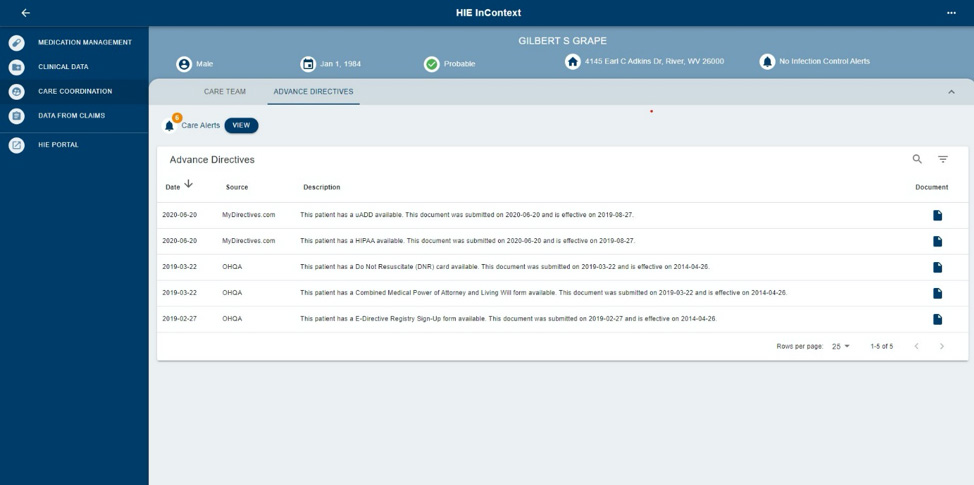This screenshot has height=485, width=974.
Task: Open the uADD document icon
Action: (x=937, y=215)
